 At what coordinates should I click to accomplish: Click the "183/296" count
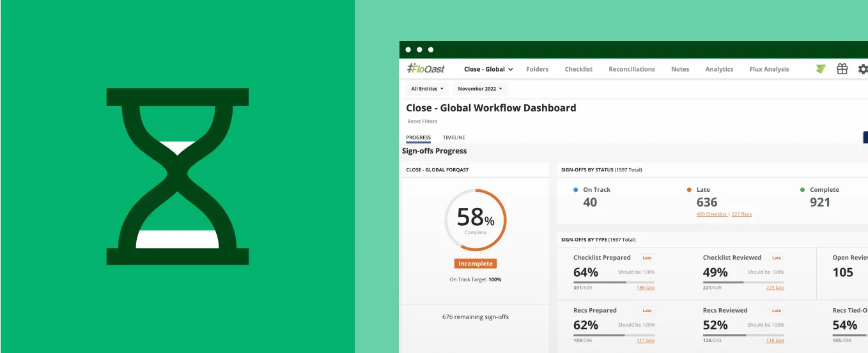(583, 341)
